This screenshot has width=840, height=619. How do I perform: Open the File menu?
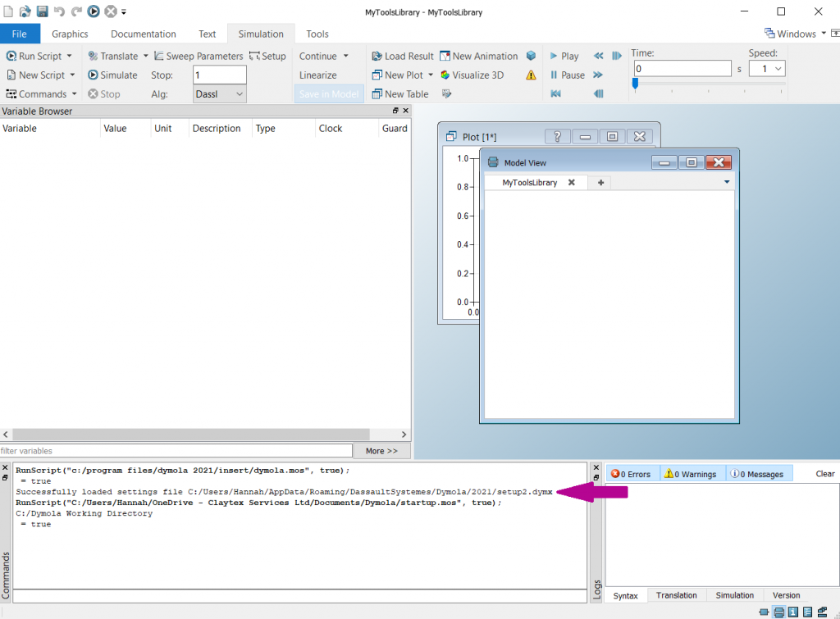point(20,34)
